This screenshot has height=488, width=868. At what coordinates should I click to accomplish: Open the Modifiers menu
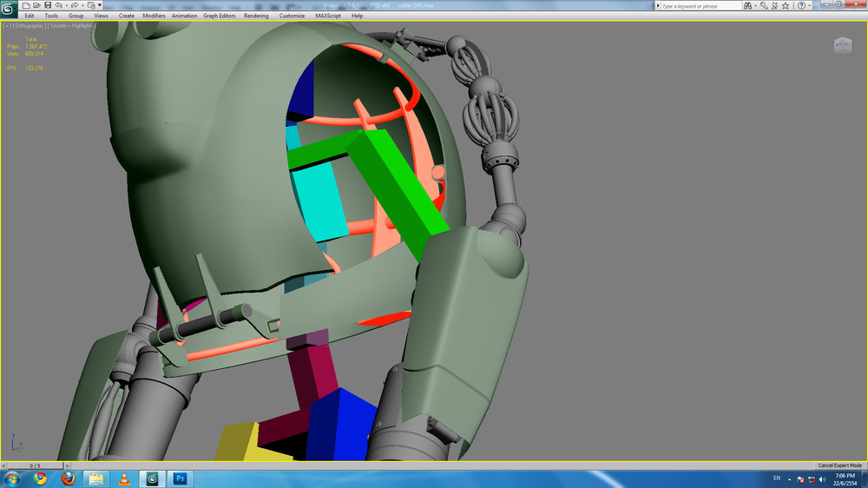pos(154,16)
